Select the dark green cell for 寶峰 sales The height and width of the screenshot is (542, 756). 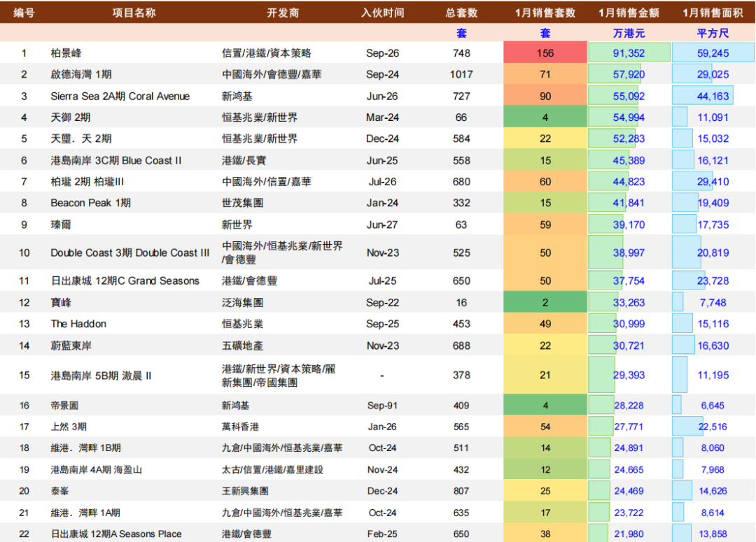coord(545,303)
